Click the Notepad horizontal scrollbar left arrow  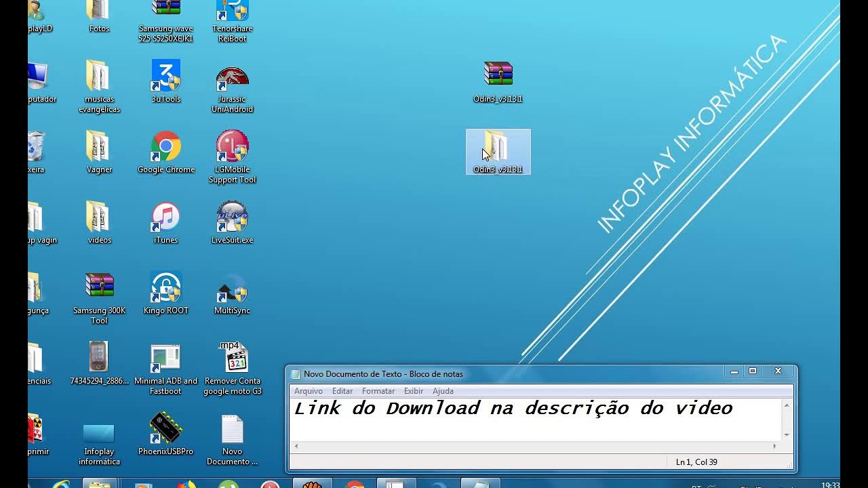[296, 446]
